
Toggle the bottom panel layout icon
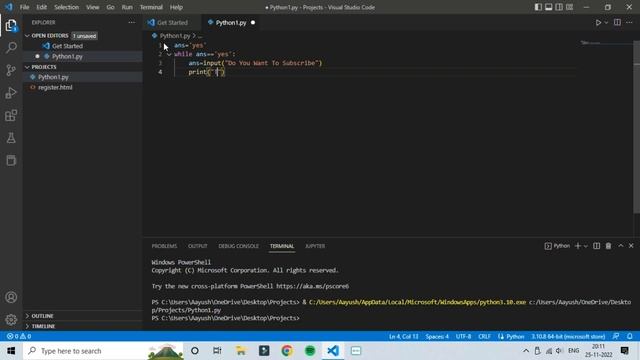click(x=549, y=7)
